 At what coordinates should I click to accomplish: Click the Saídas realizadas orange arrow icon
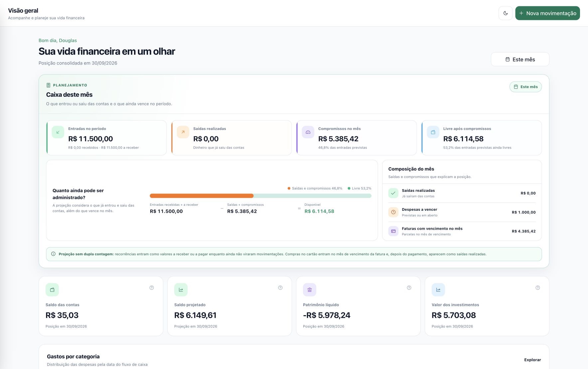point(183,132)
